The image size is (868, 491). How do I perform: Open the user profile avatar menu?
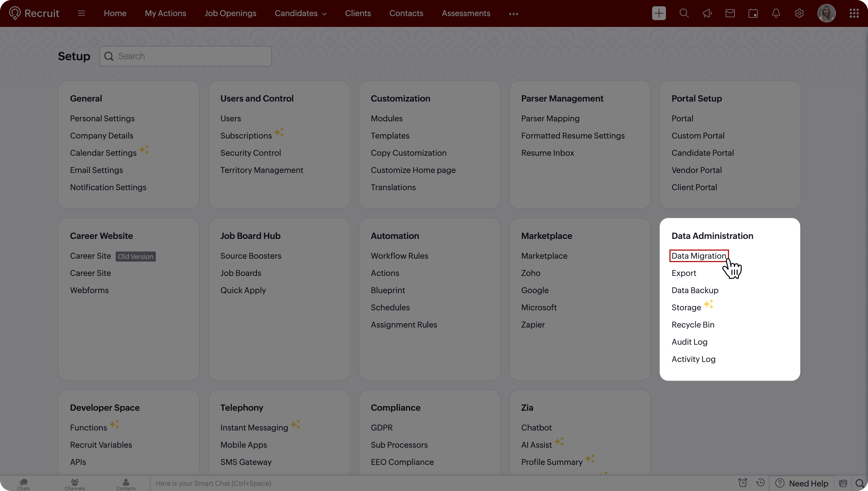[x=826, y=13]
